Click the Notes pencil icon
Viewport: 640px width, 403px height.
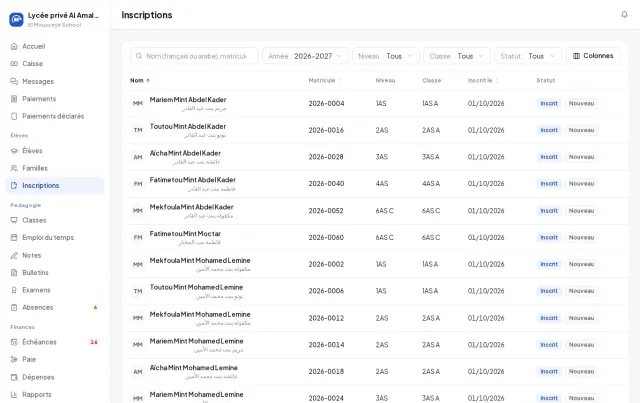click(14, 255)
